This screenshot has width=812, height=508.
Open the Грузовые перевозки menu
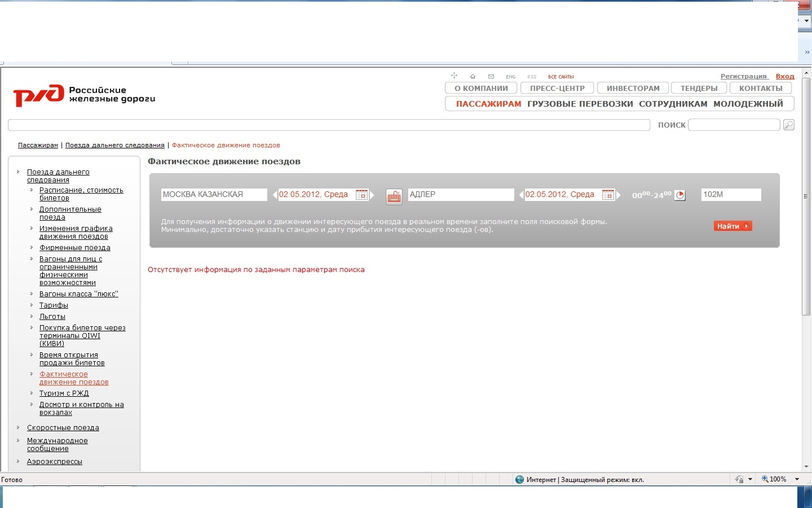tap(580, 104)
